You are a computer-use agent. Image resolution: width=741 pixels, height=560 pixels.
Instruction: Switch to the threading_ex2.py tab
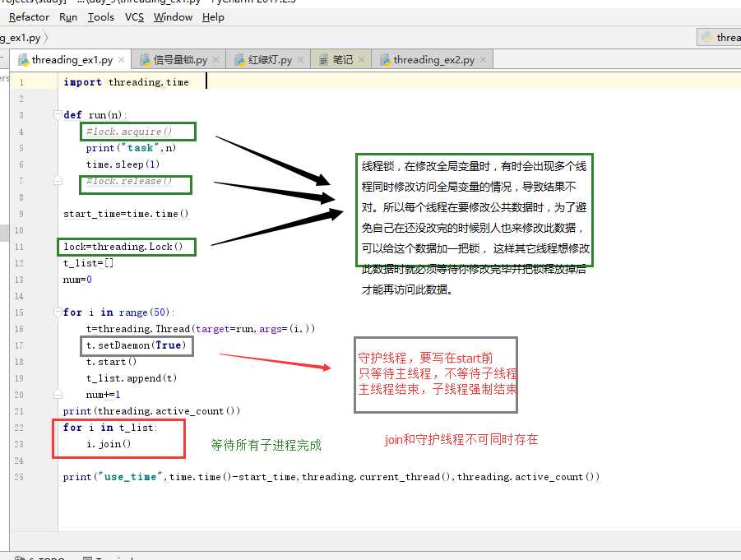coord(433,60)
